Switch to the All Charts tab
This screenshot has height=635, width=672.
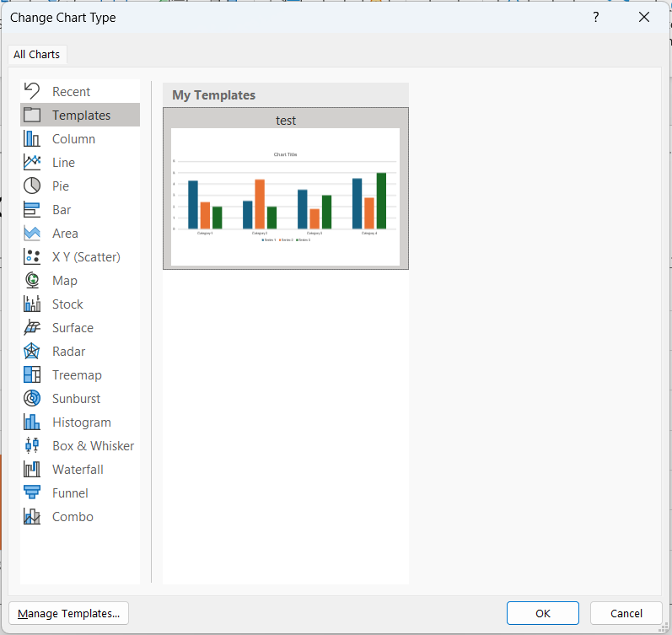point(37,55)
